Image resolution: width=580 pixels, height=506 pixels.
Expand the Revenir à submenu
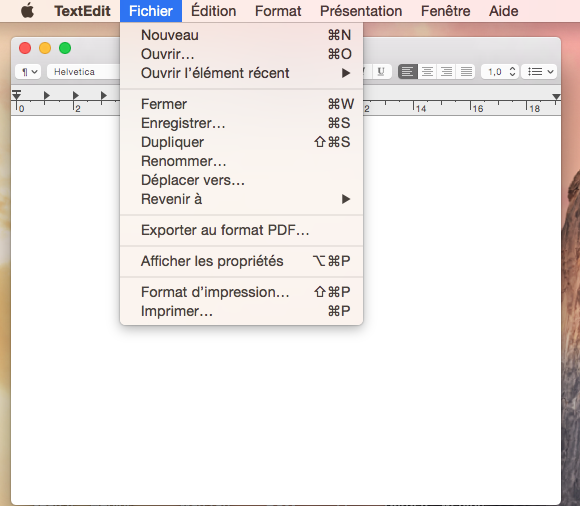tap(242, 199)
